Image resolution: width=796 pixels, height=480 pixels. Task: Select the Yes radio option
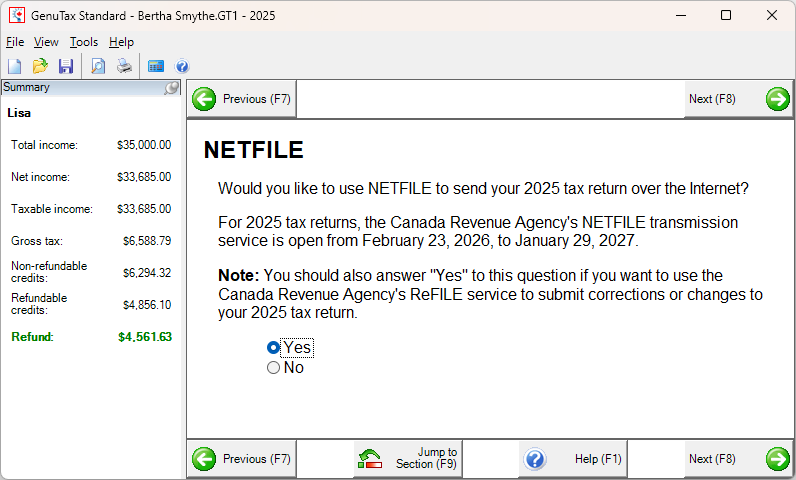pos(274,348)
